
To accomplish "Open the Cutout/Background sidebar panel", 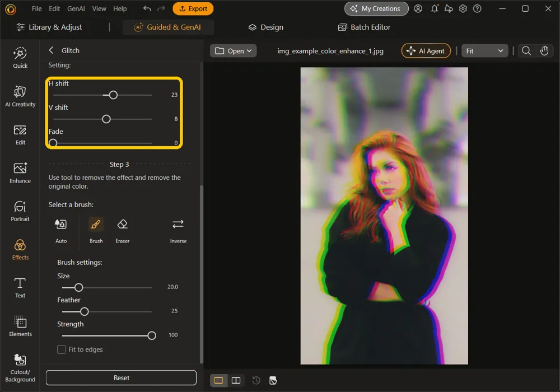I will [20, 368].
